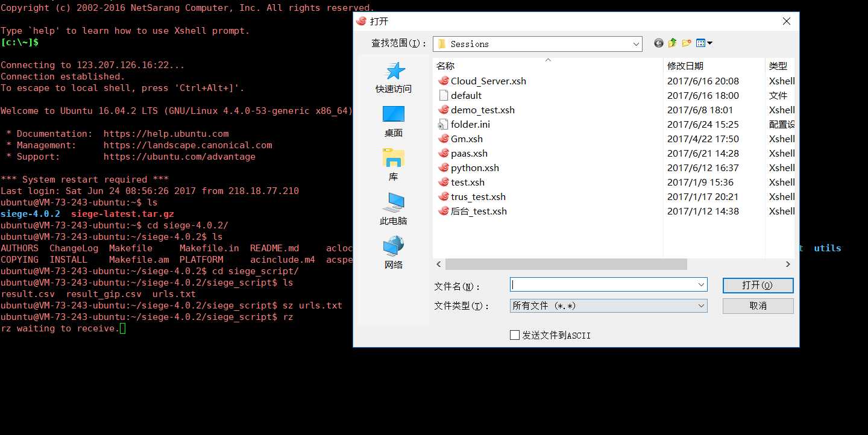868x435 pixels.
Task: Select the Gm.xsh file icon
Action: tap(443, 139)
